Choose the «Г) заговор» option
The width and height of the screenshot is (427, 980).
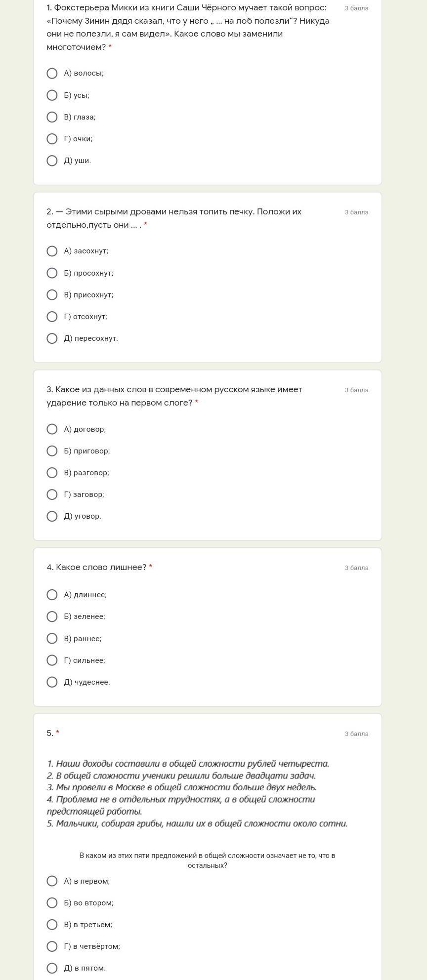52,494
